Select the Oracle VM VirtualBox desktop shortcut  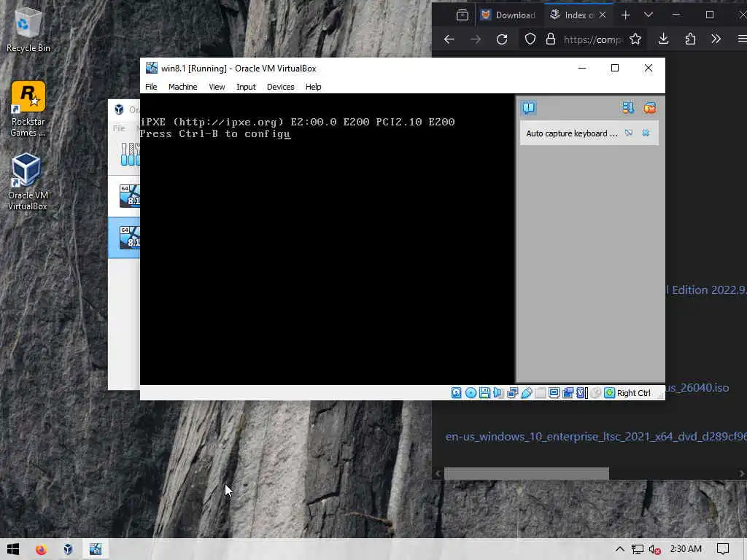click(x=28, y=182)
